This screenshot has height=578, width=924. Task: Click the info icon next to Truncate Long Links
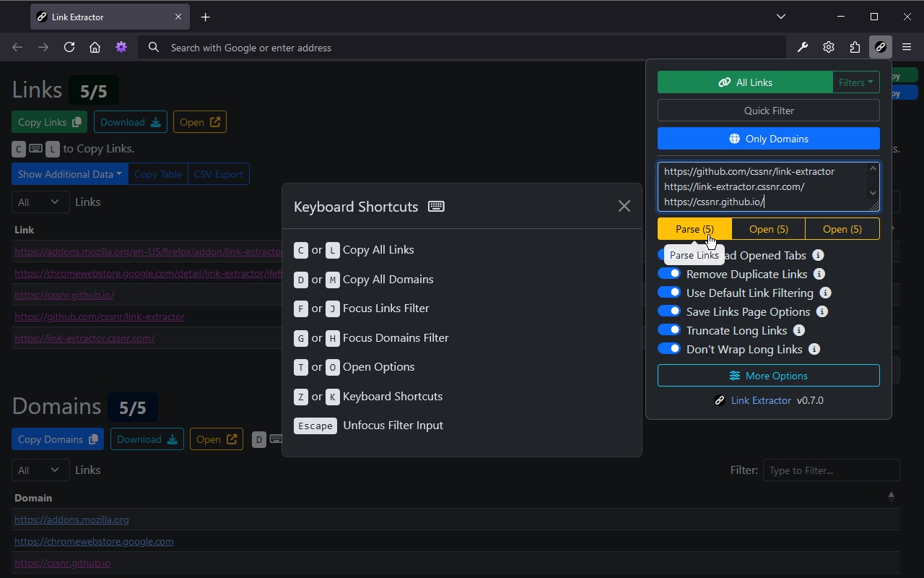coord(798,330)
